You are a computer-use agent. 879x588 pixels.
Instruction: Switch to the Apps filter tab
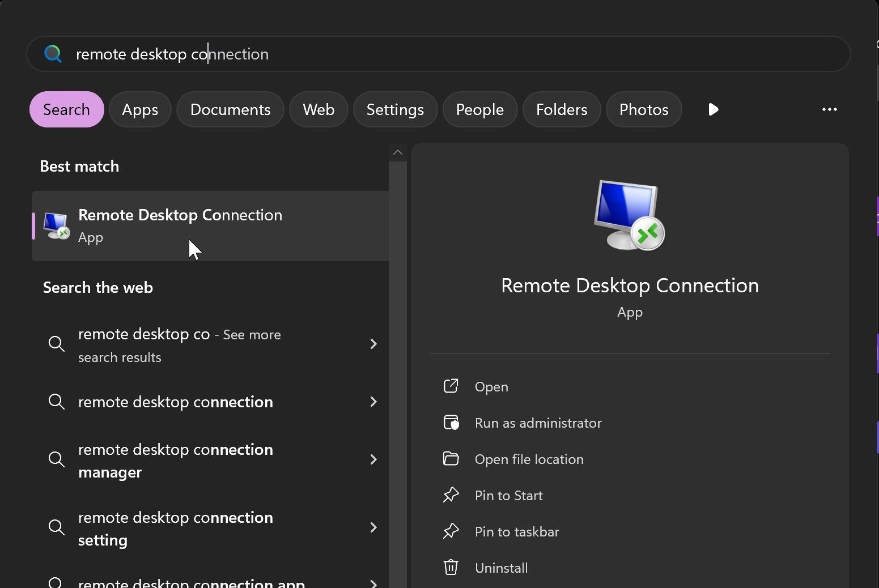coord(140,109)
